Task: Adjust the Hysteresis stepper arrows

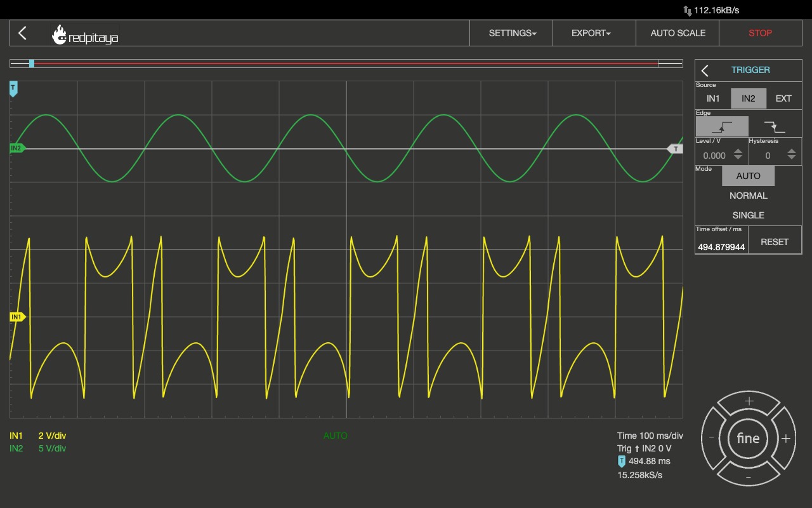Action: (x=792, y=154)
